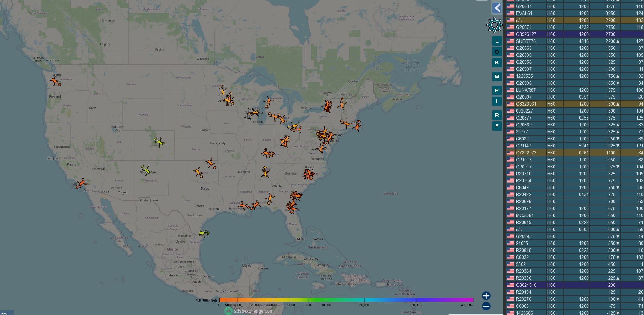Select the 0920227 aircraft row

tap(575, 111)
